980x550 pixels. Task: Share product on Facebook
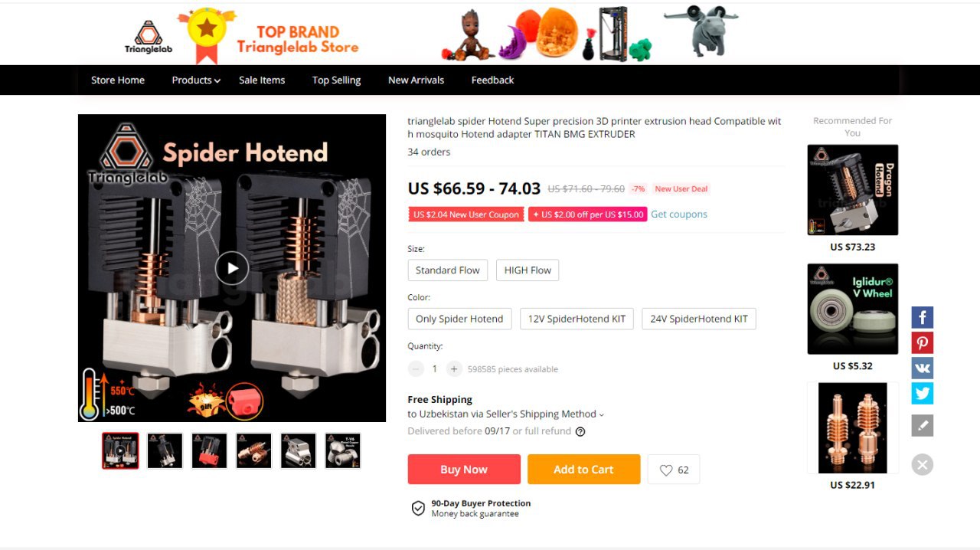(922, 317)
